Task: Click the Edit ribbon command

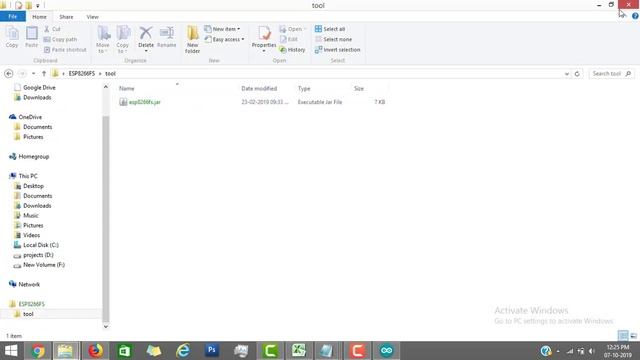Action: point(289,39)
